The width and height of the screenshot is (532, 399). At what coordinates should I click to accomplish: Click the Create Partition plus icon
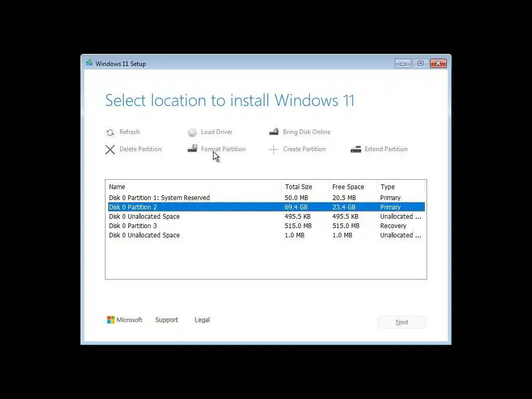[273, 149]
